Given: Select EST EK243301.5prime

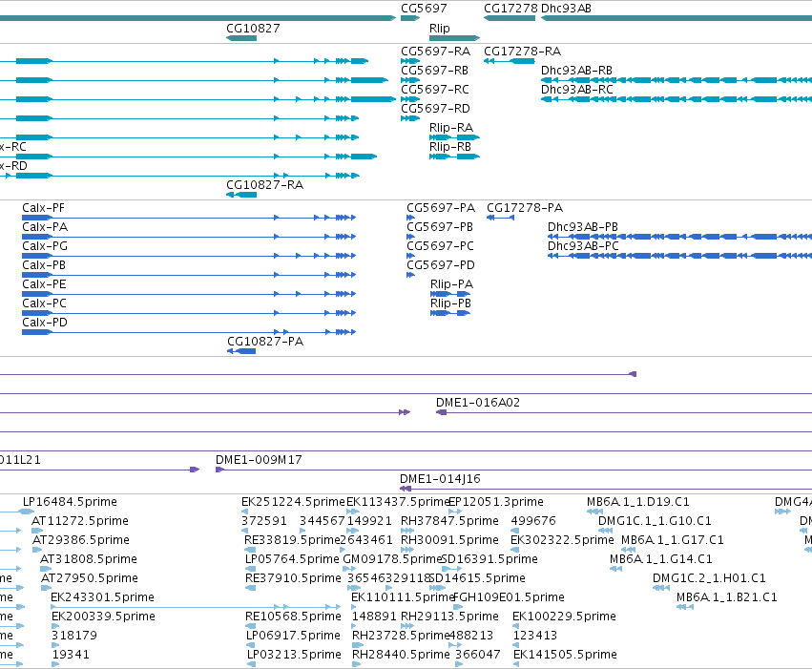Looking at the screenshot, I should (x=102, y=597).
